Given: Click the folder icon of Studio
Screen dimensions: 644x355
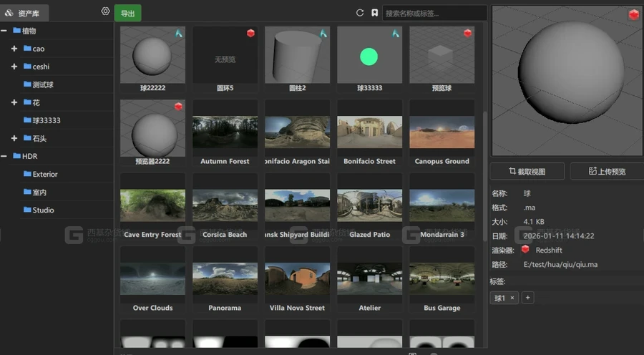Looking at the screenshot, I should 27,210.
